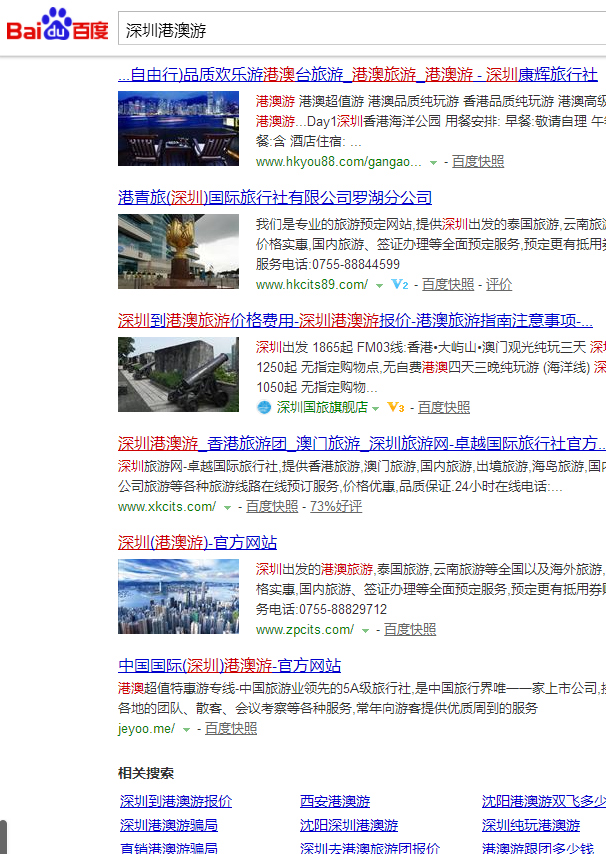This screenshot has height=854, width=606.
Task: Open 百度快照 for the jeyoo.me result
Action: click(231, 729)
